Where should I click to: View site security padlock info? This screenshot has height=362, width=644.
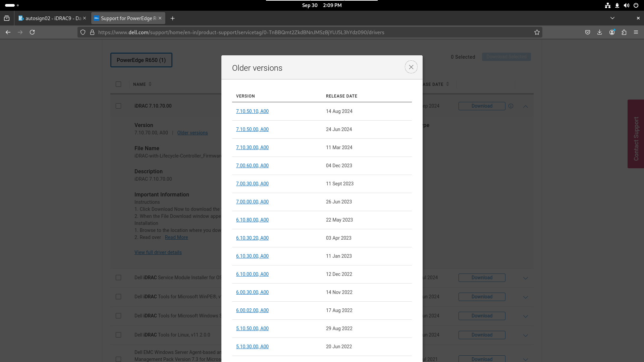[92, 32]
